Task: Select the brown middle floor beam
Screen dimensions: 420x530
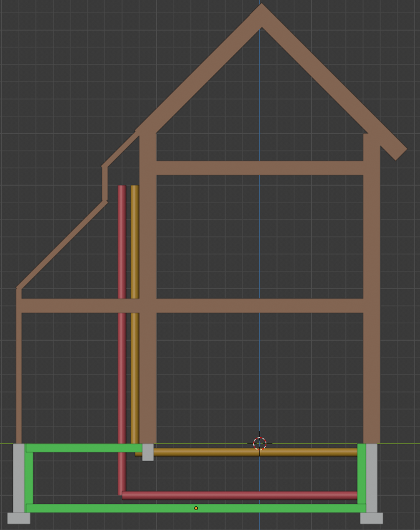Action: coord(192,306)
